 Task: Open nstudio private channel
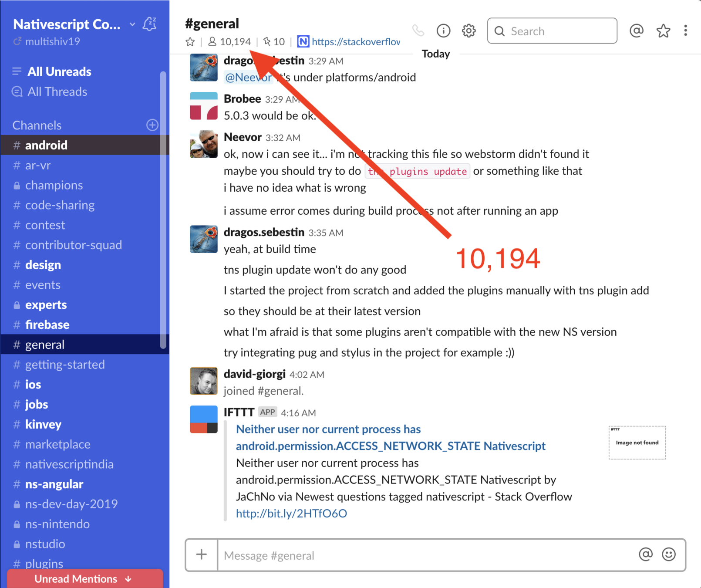coord(84,544)
